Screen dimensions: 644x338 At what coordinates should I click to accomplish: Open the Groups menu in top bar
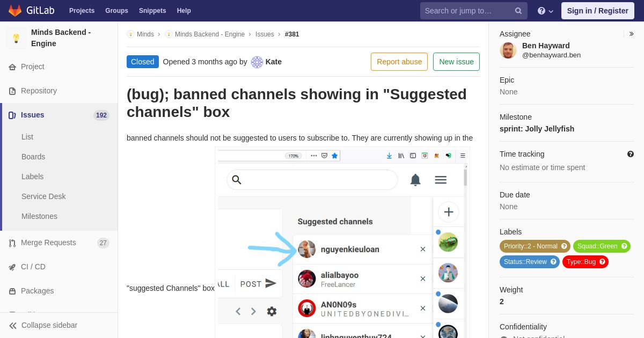pos(116,11)
